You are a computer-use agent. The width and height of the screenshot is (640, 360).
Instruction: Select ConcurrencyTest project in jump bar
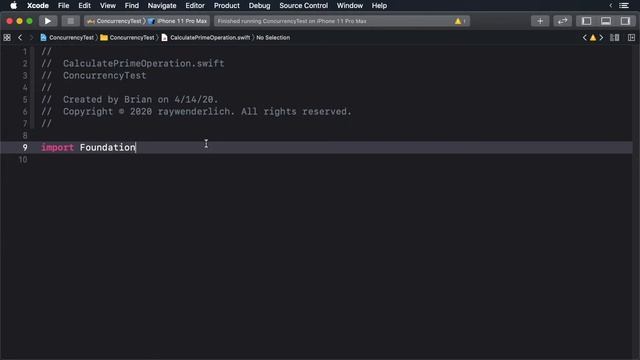67,38
